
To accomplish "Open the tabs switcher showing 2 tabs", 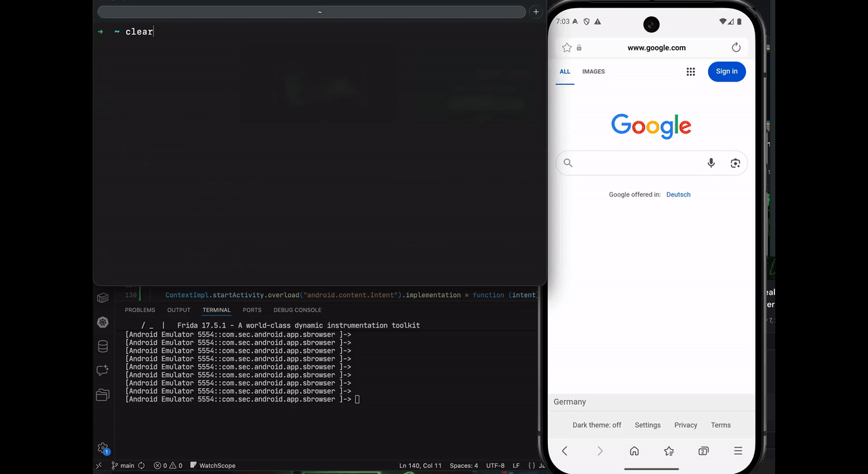I will [x=703, y=451].
